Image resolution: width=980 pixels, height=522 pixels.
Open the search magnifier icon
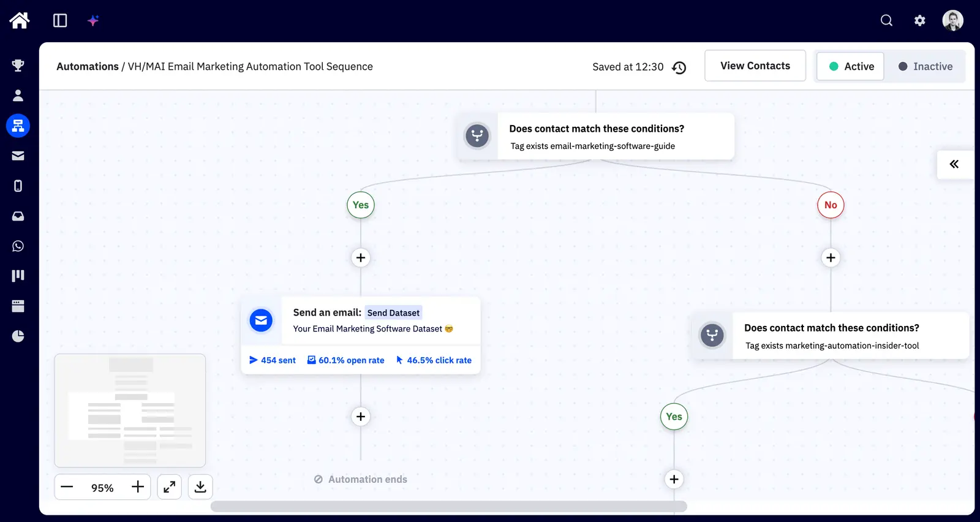[x=886, y=20]
